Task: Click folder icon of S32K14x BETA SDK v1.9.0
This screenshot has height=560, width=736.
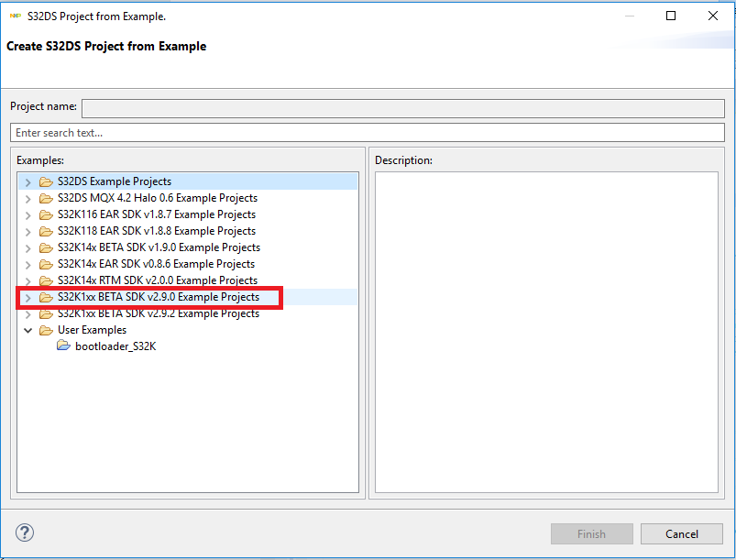Action: (x=46, y=247)
